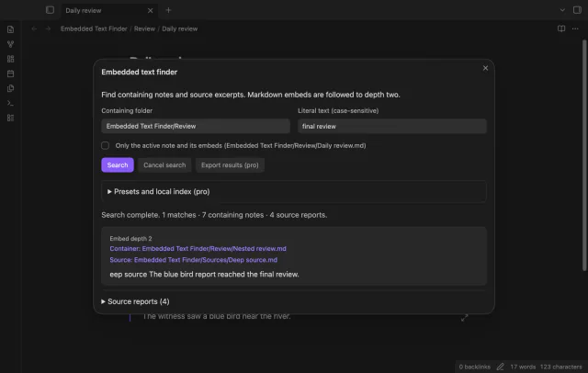Expand the Source reports (4) section

pos(135,301)
